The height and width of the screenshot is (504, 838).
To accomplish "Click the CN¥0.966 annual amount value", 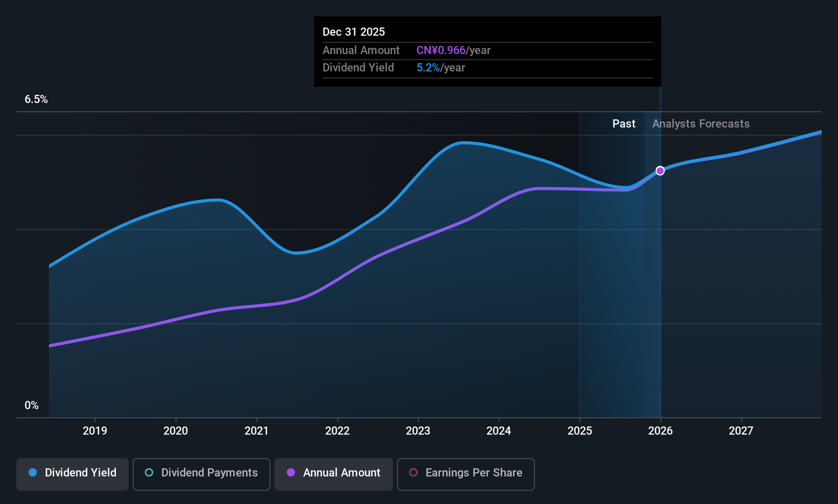I will point(441,51).
